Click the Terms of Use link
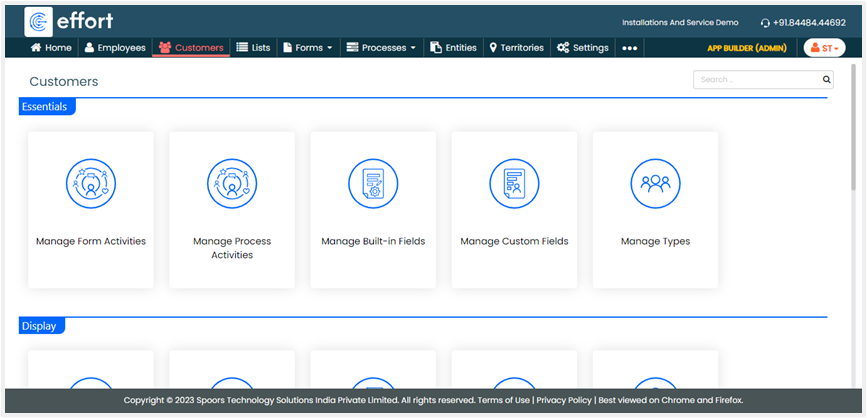 (x=503, y=400)
